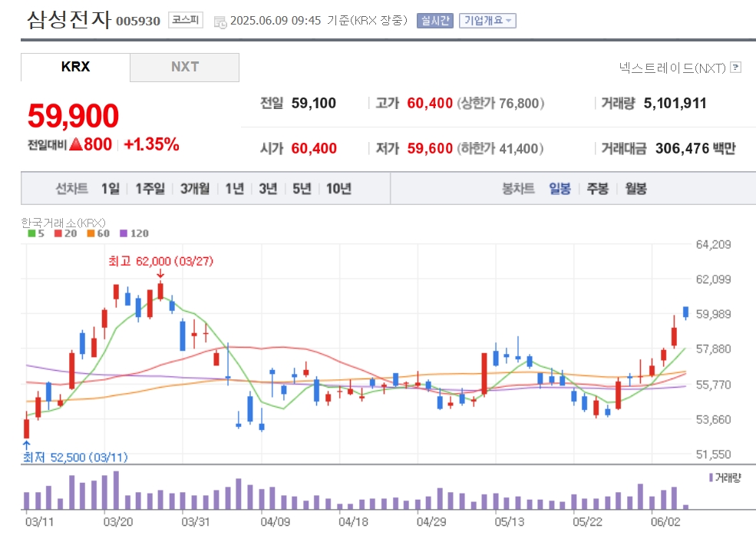Open the KRX tab
The width and height of the screenshot is (756, 542).
(75, 67)
